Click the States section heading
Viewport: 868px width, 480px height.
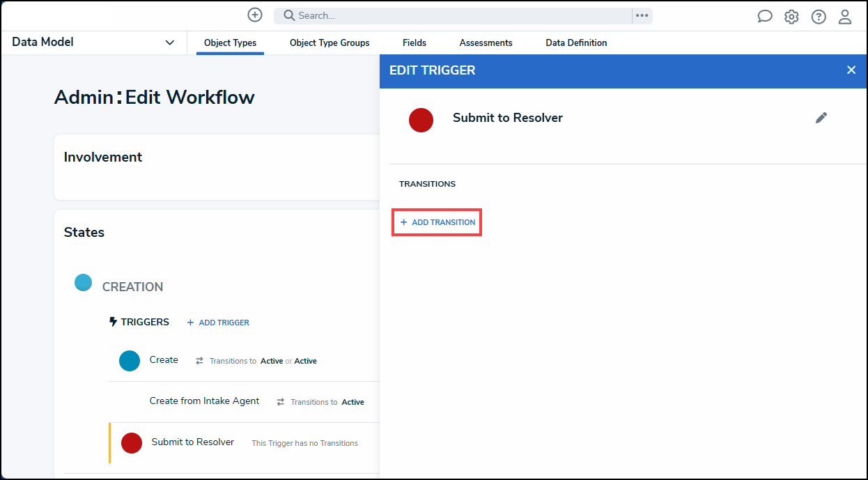coord(84,233)
